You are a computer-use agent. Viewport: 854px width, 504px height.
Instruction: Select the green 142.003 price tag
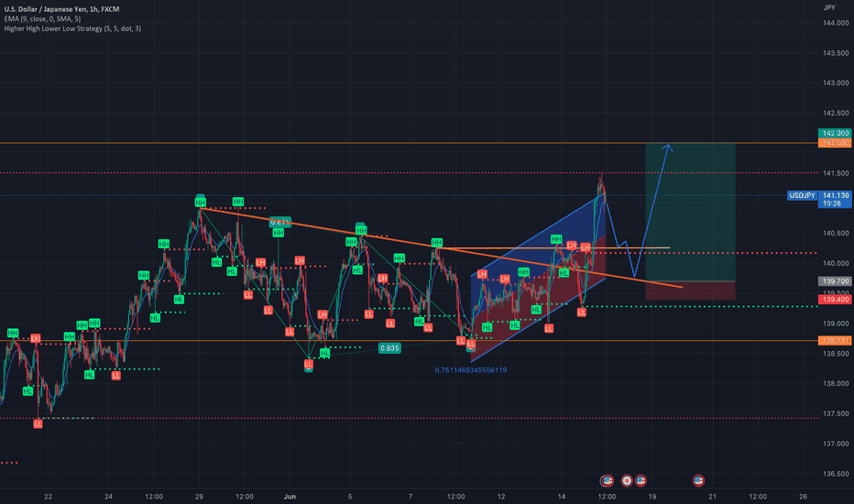click(836, 134)
